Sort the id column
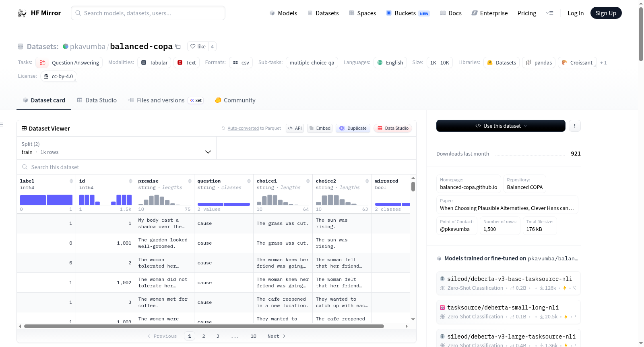644x347 pixels. (130, 181)
